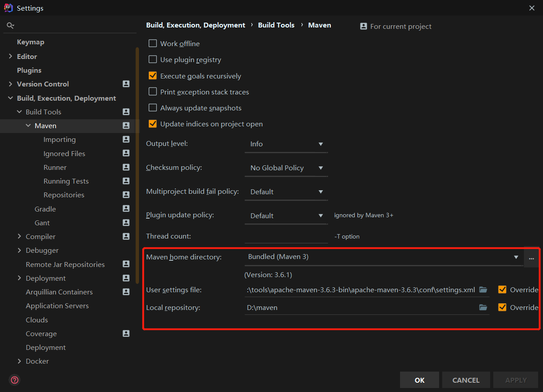Image resolution: width=543 pixels, height=392 pixels.
Task: Click Build, Execution, Deployment breadcrumb
Action: [196, 25]
